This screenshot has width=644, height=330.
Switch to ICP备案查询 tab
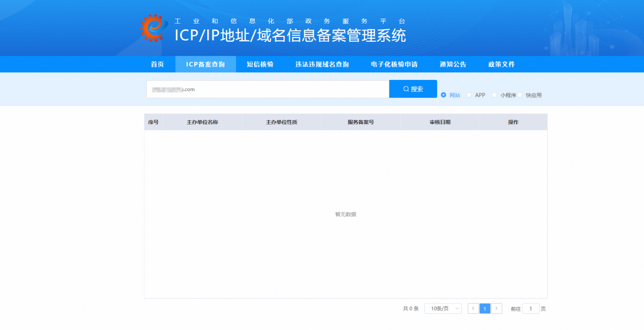206,64
